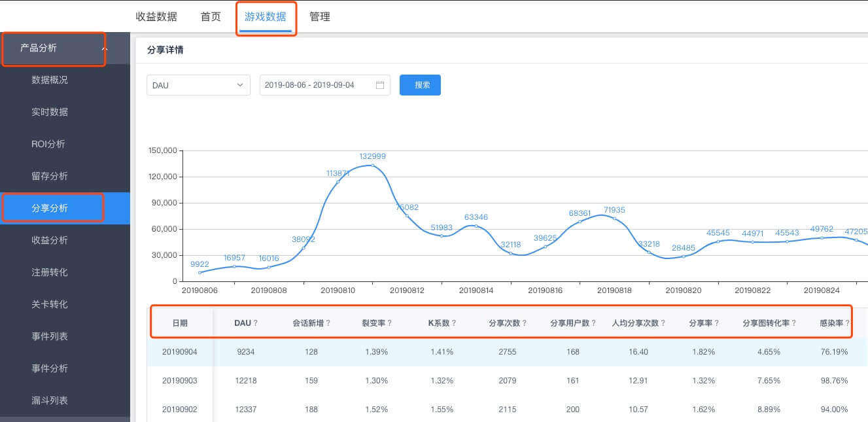Viewport: 868px width, 422px height.
Task: Click the 38092 data point on the chart
Action: (304, 248)
